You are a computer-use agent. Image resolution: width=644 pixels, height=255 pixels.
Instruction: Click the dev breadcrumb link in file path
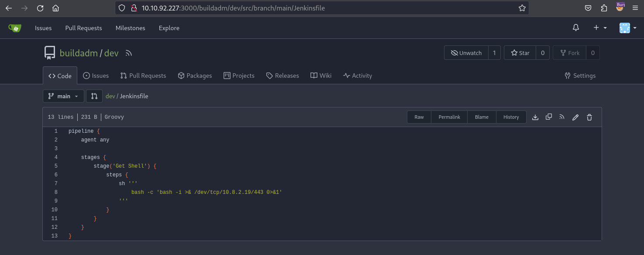coord(110,96)
